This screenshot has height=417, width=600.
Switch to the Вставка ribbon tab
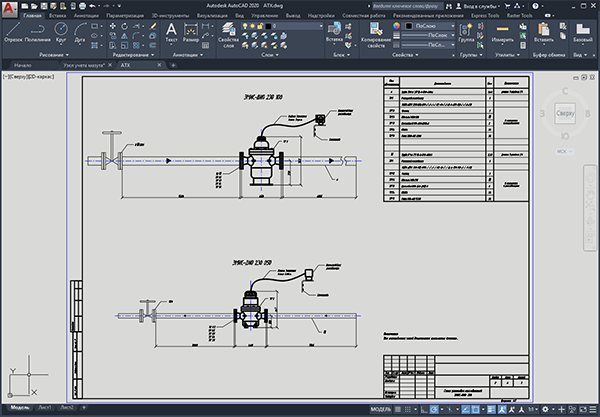pos(57,16)
